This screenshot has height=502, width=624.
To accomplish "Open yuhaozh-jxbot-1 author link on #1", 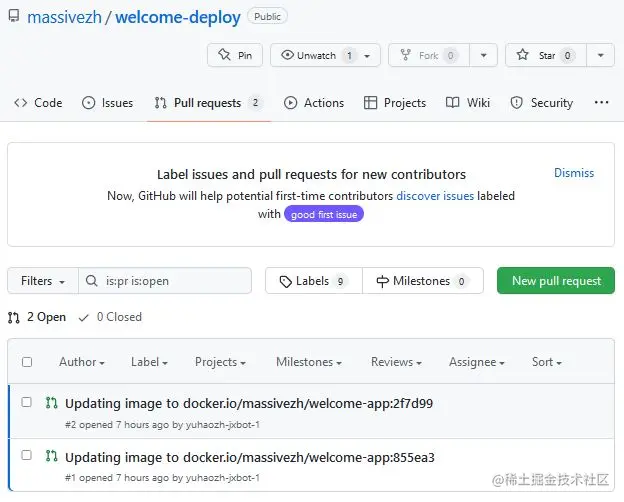I will 223,478.
